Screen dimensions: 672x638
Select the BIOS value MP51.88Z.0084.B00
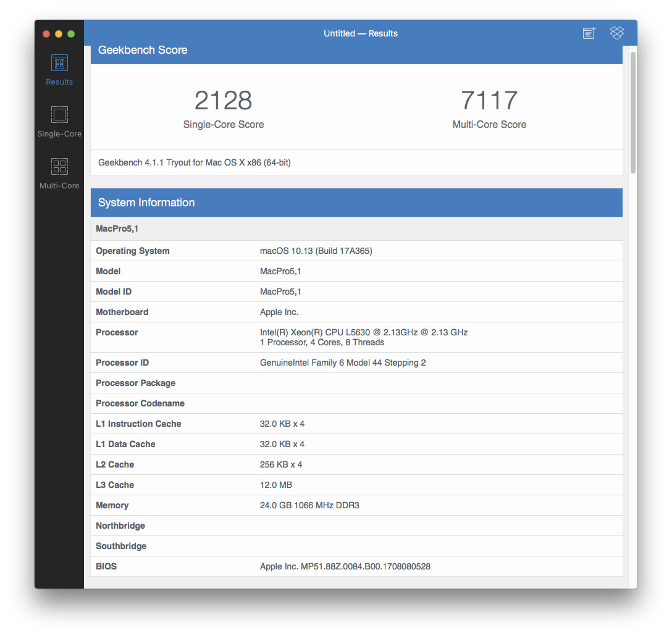[345, 566]
